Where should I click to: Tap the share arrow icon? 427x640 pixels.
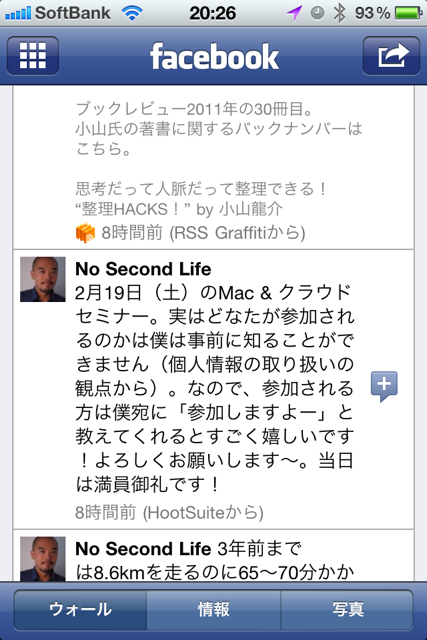coord(391,56)
